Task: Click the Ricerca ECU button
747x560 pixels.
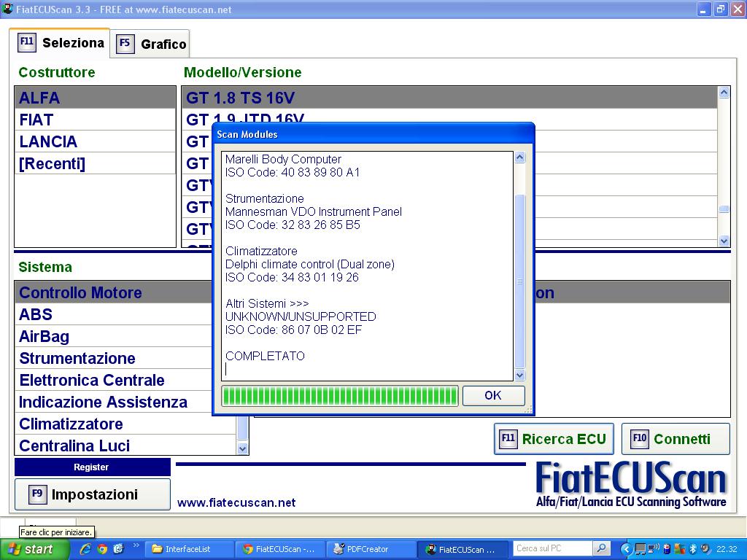Action: coord(554,438)
